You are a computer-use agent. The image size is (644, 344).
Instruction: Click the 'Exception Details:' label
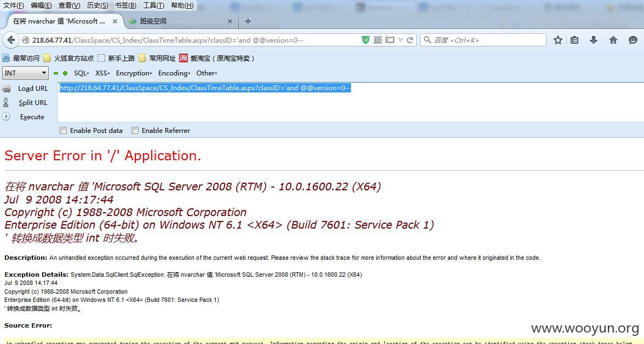click(x=37, y=275)
